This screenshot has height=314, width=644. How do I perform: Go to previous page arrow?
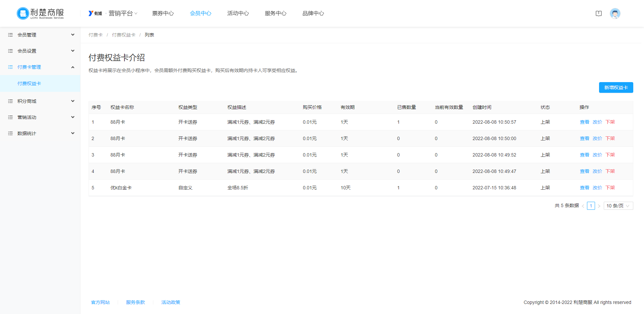click(583, 206)
